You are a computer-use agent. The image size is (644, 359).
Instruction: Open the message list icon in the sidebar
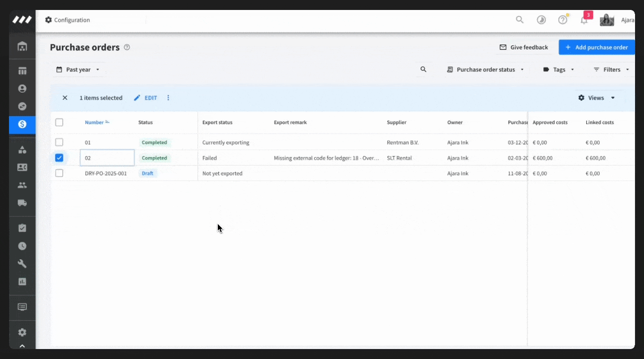tap(22, 307)
